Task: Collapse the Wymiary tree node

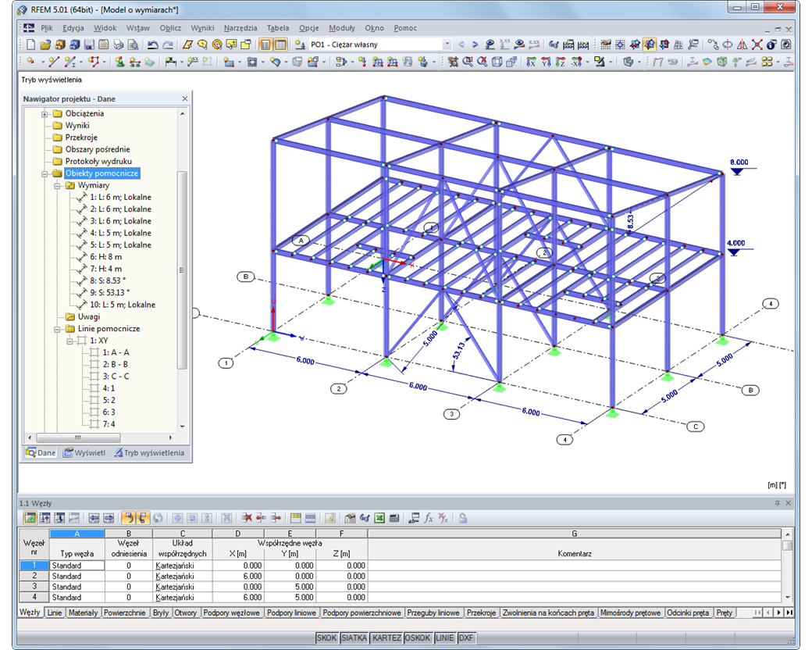Action: pos(57,186)
